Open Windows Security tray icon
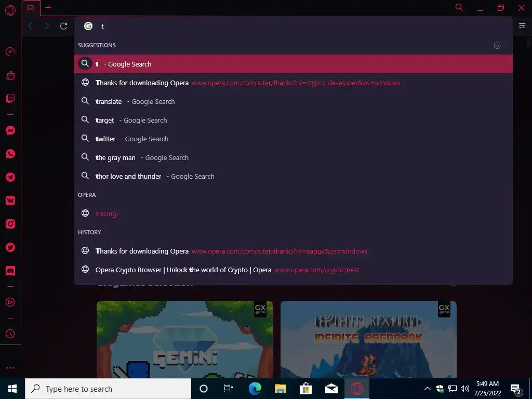 coord(440,389)
